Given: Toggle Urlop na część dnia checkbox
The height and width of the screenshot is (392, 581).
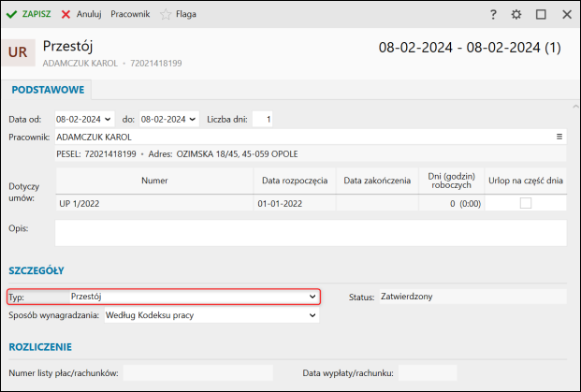Looking at the screenshot, I should click(526, 203).
